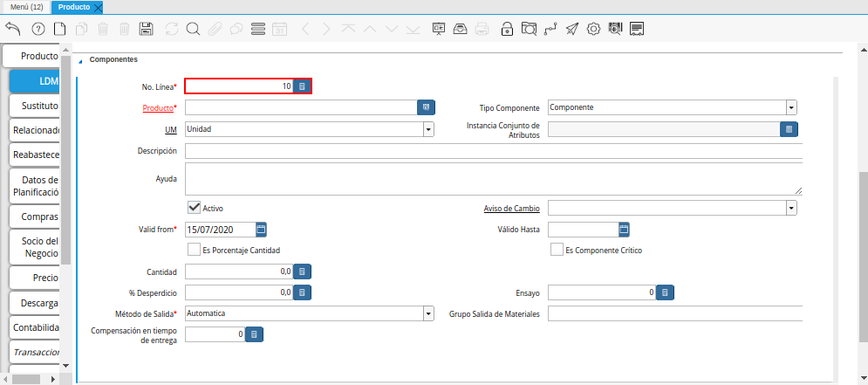Enable Es Porcentaje Cantidad checkbox
Screen dimensions: 868x385
tap(194, 250)
